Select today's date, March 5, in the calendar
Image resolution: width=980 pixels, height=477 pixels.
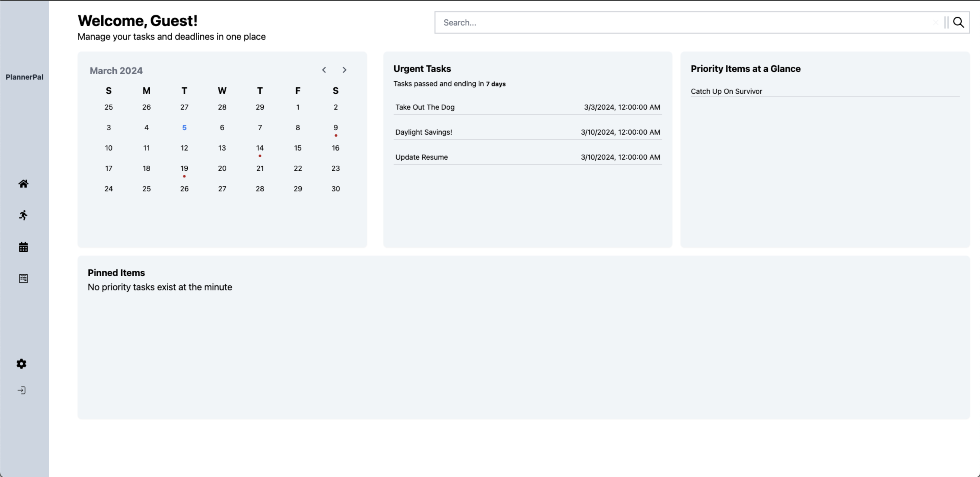coord(184,128)
